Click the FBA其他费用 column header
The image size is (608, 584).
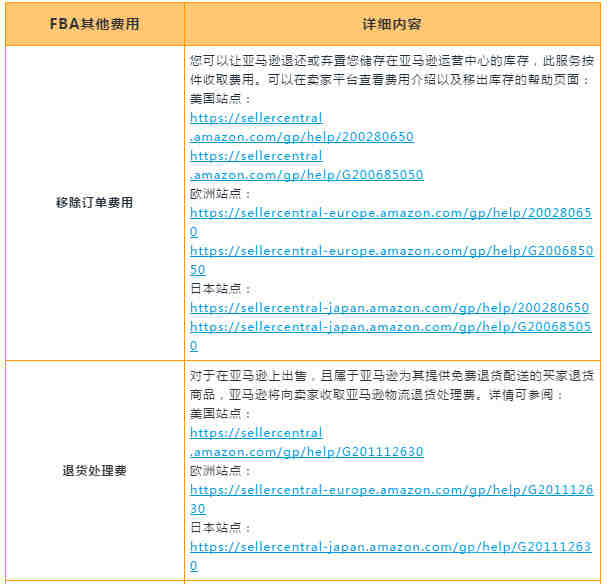(x=95, y=24)
